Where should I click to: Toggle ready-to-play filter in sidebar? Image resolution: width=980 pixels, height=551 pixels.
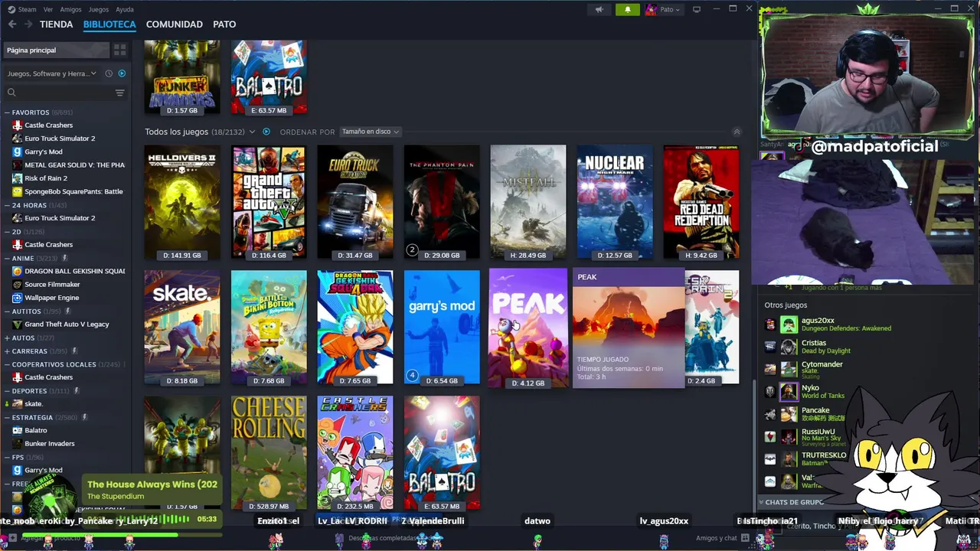122,73
